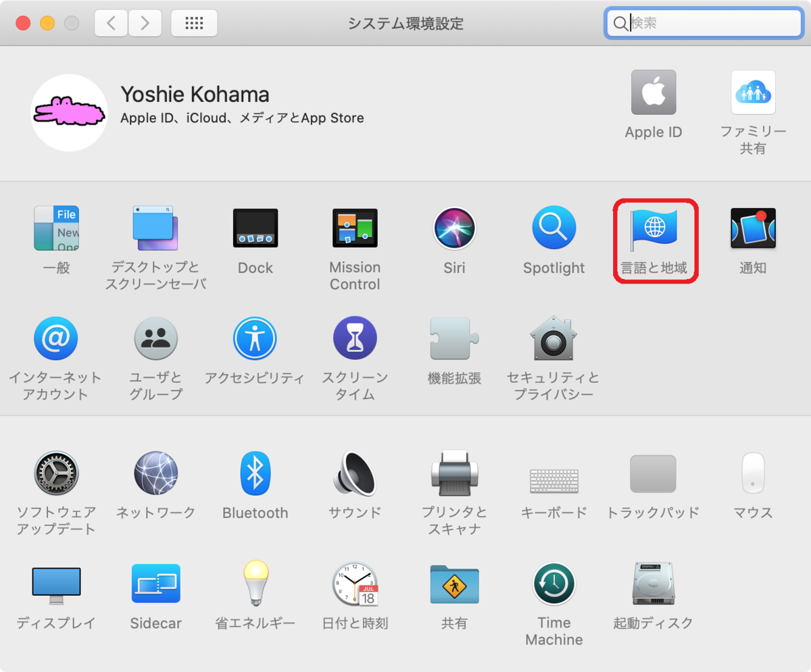Viewport: 811px width, 672px height.
Task: Go back with the toolbar back arrow
Action: tap(111, 23)
